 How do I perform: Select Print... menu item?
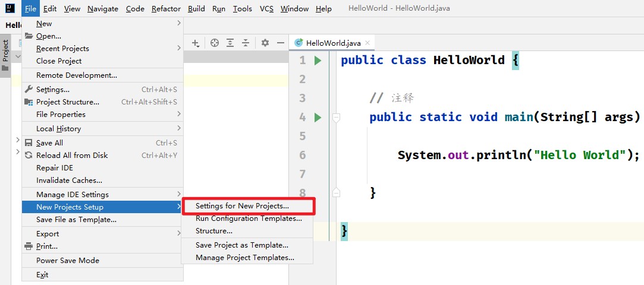(102, 246)
